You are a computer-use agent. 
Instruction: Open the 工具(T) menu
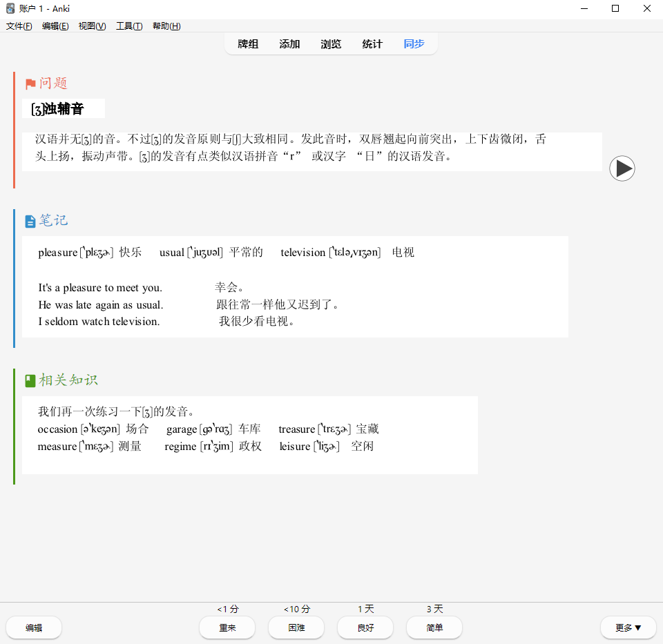tap(129, 26)
